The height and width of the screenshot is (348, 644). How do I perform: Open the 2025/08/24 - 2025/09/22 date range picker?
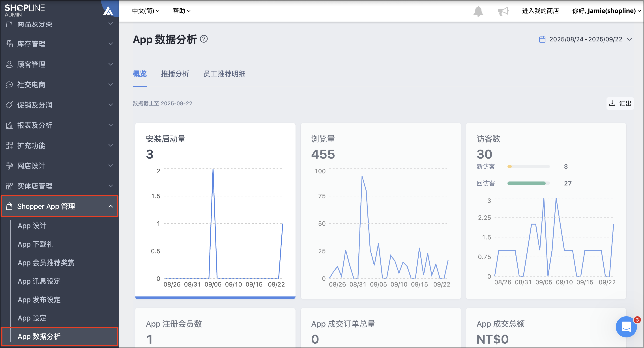tap(586, 39)
